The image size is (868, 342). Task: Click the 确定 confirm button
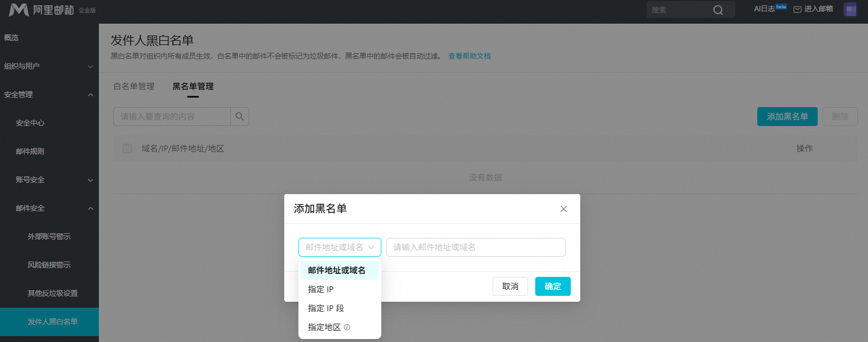pyautogui.click(x=553, y=286)
